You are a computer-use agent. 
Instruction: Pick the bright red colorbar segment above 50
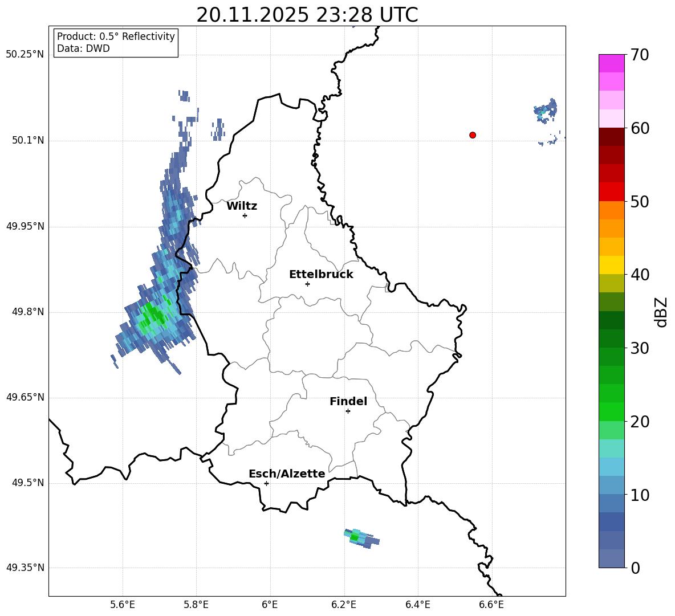point(611,192)
